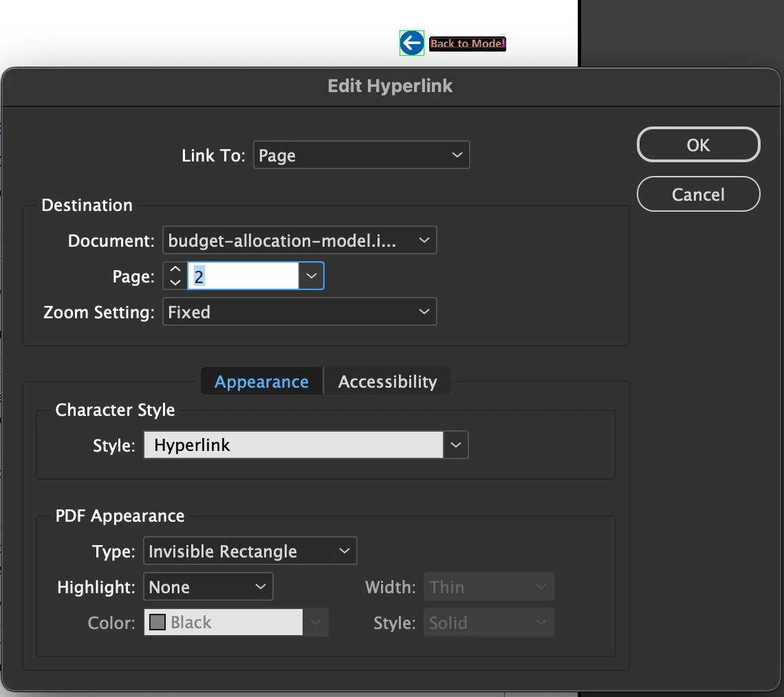This screenshot has width=784, height=697.
Task: Select the 'Back to Model' hyperlink text
Action: 468,44
